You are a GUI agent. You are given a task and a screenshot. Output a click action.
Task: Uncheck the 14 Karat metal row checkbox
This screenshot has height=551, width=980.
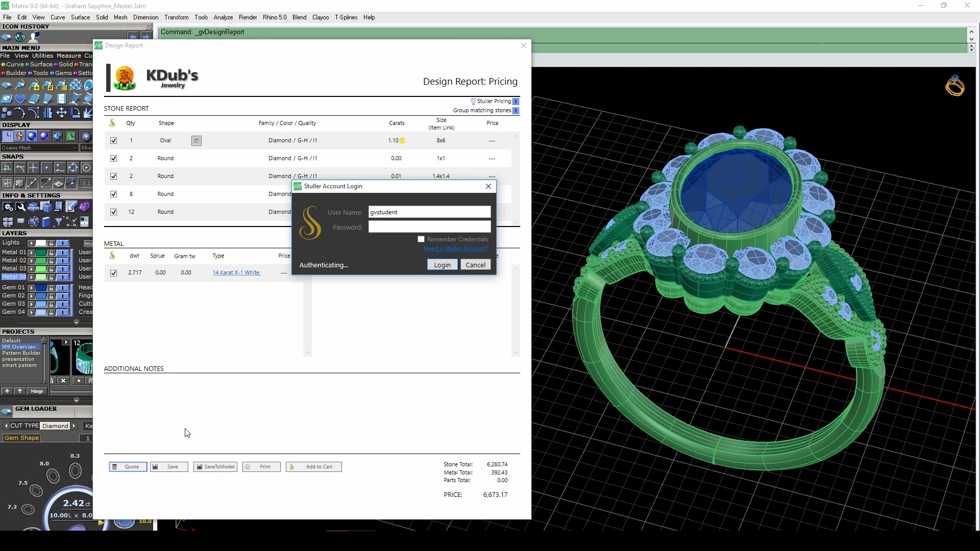(x=113, y=273)
